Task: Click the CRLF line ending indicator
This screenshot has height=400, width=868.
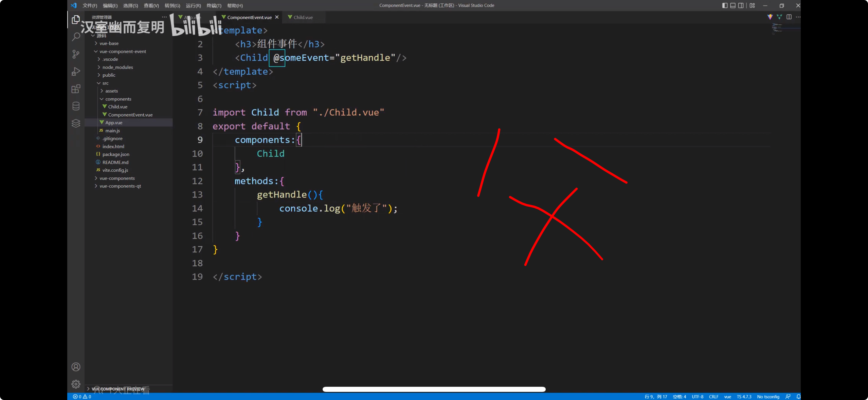Action: click(713, 397)
